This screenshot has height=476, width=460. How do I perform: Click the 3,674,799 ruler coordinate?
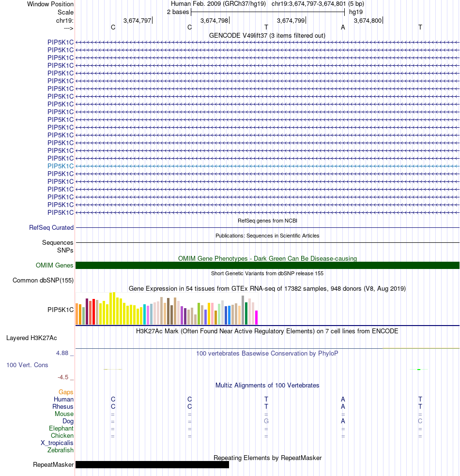[291, 20]
